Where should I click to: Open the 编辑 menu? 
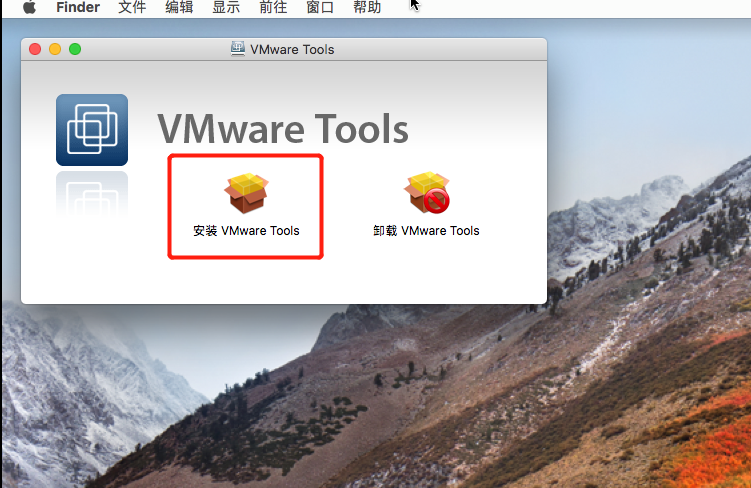coord(179,7)
